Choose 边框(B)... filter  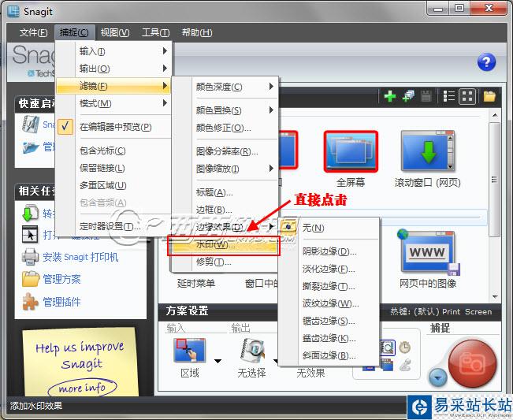coord(225,210)
